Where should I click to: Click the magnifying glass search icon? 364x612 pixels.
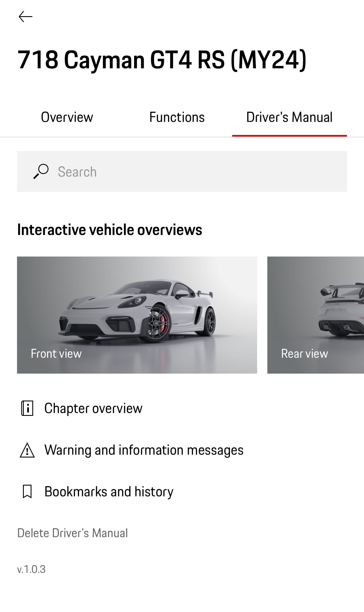tap(41, 171)
